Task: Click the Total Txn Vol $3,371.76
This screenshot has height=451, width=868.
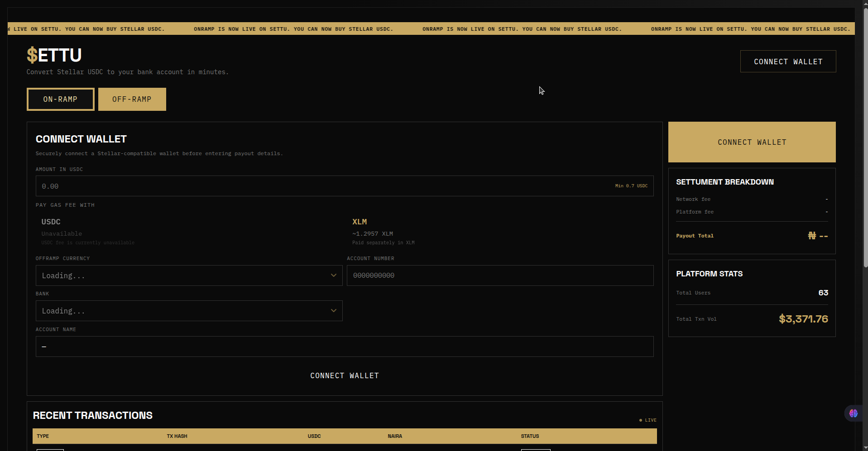Action: click(x=803, y=319)
